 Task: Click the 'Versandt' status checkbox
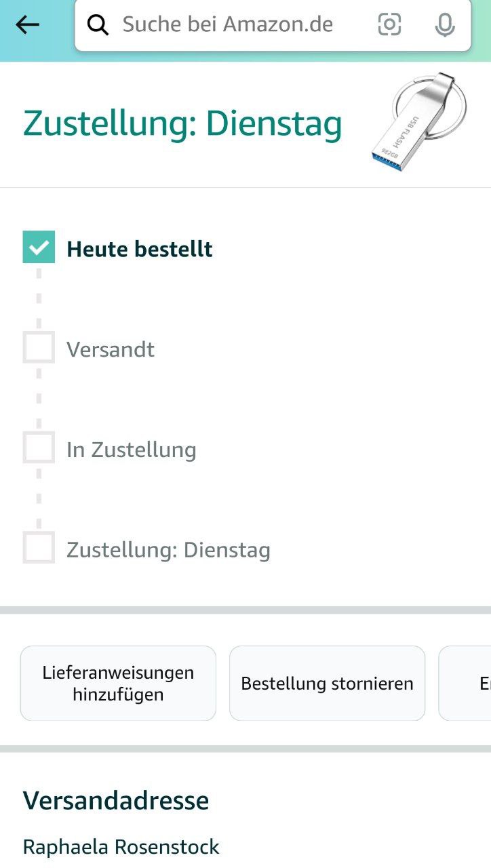(x=39, y=348)
